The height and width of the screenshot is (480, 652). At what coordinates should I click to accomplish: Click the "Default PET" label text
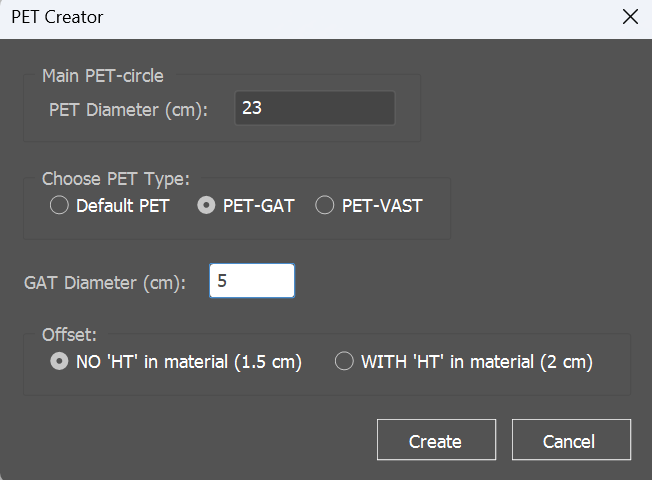(x=123, y=206)
